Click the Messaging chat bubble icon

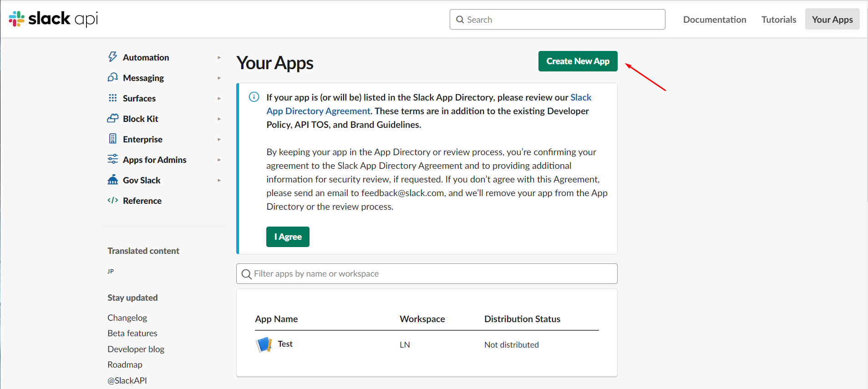(x=112, y=77)
